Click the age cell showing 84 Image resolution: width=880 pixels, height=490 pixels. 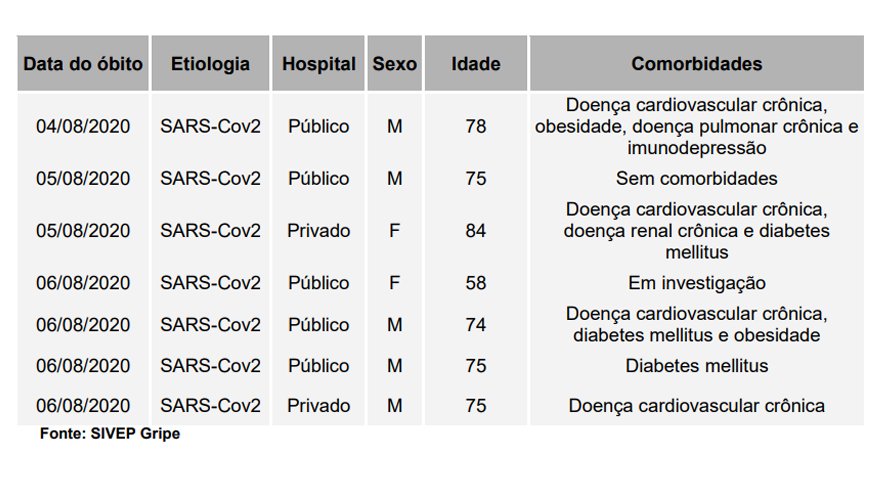[x=476, y=231]
